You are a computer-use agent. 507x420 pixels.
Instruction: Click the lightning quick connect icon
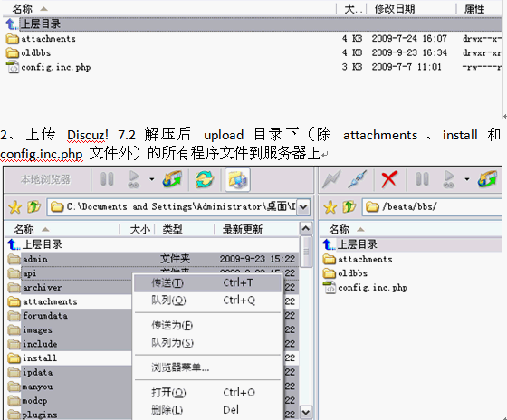(331, 179)
